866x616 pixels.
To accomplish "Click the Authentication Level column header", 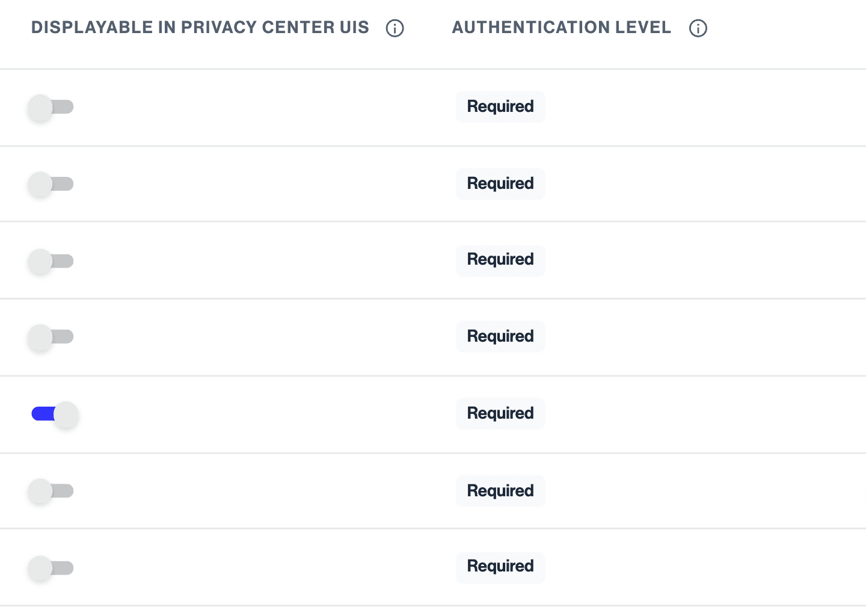I will pos(561,28).
